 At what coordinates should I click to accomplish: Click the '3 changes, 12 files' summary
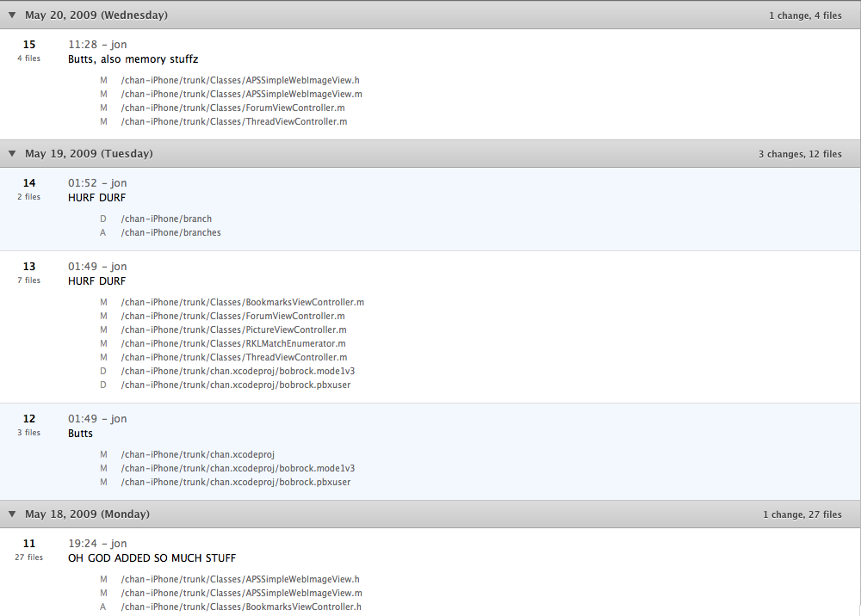point(799,154)
